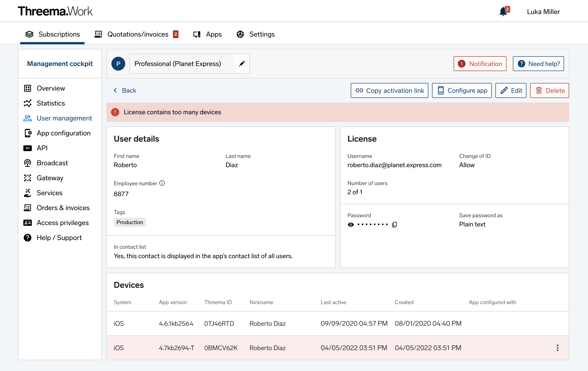Click username roberto.diaz@planet.express.com
This screenshot has width=588, height=371.
click(394, 165)
